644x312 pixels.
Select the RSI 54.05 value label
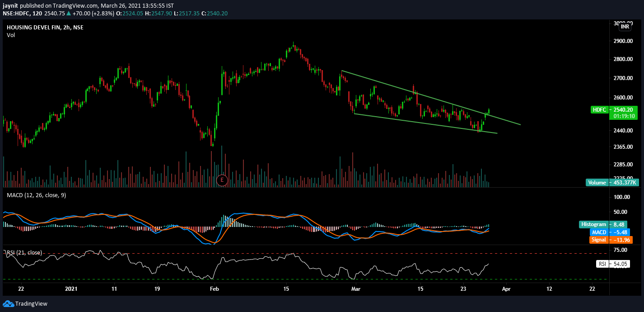pos(614,264)
